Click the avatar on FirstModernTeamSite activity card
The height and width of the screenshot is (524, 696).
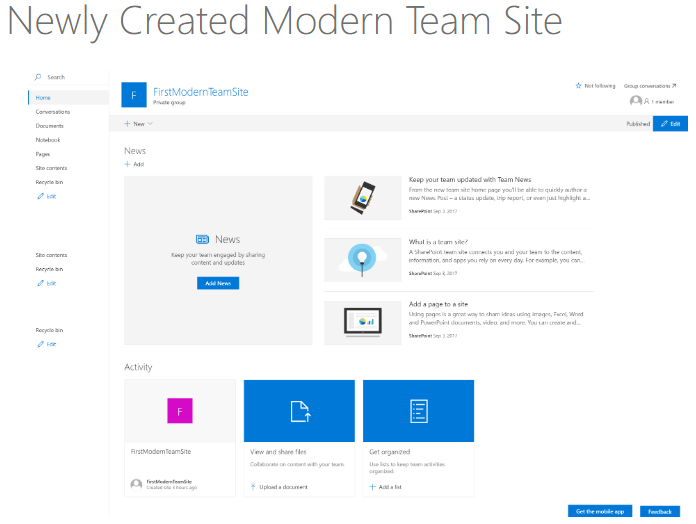pos(136,484)
